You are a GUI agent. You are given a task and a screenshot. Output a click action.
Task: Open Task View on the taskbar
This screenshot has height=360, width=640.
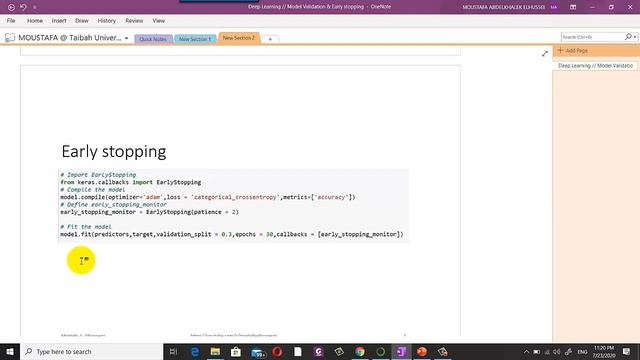click(x=173, y=351)
